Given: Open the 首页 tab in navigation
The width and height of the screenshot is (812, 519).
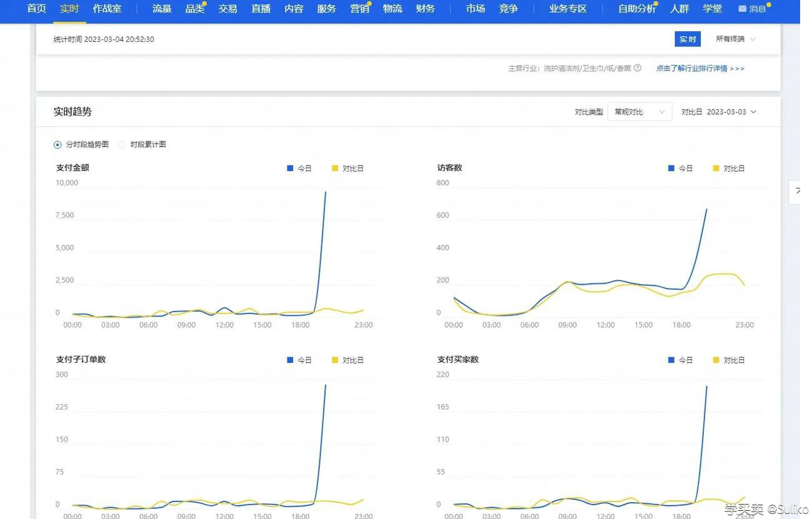Looking at the screenshot, I should [37, 9].
